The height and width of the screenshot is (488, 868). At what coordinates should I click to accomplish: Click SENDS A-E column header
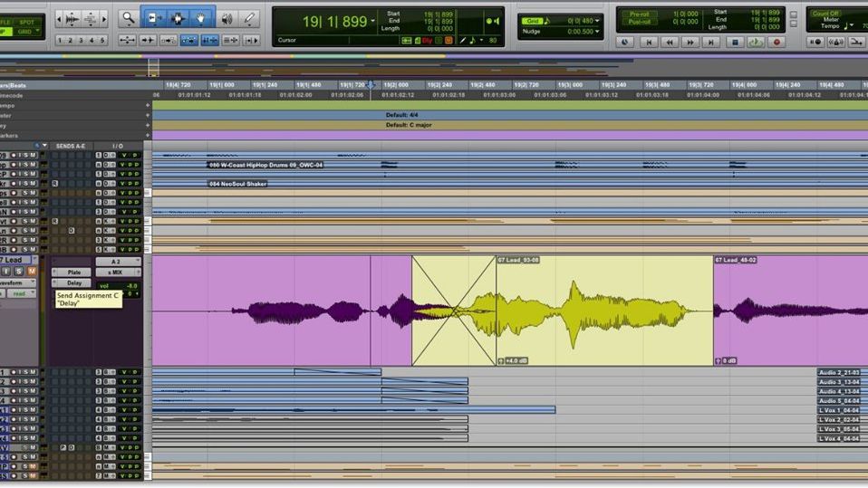coord(71,146)
